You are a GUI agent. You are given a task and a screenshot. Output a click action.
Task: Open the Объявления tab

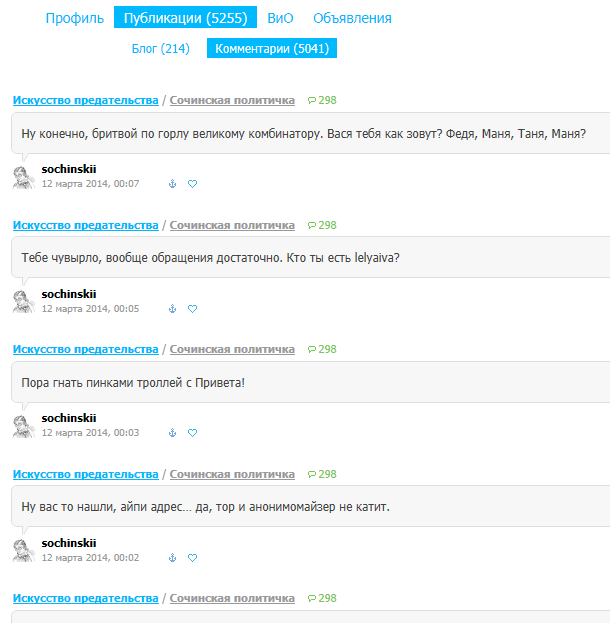click(x=352, y=18)
